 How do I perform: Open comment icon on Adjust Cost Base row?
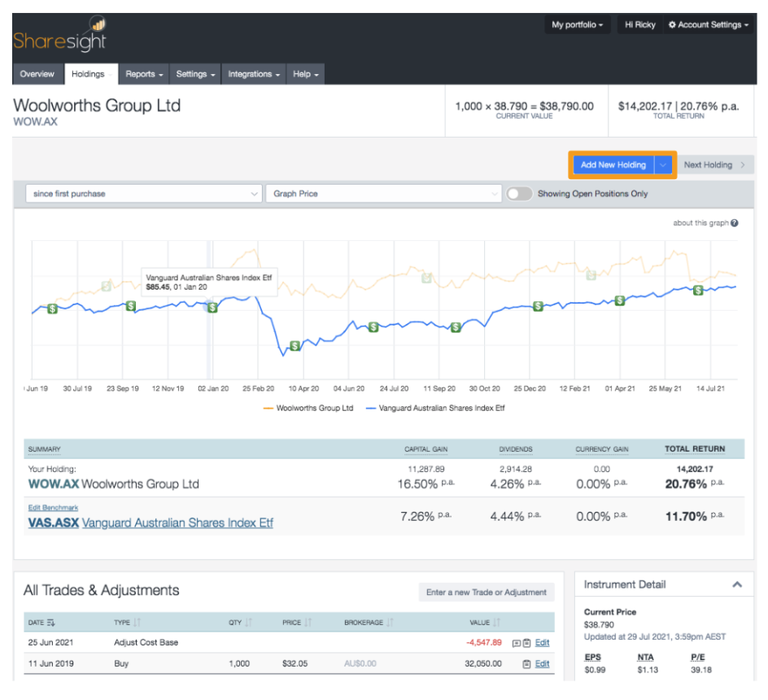point(516,643)
